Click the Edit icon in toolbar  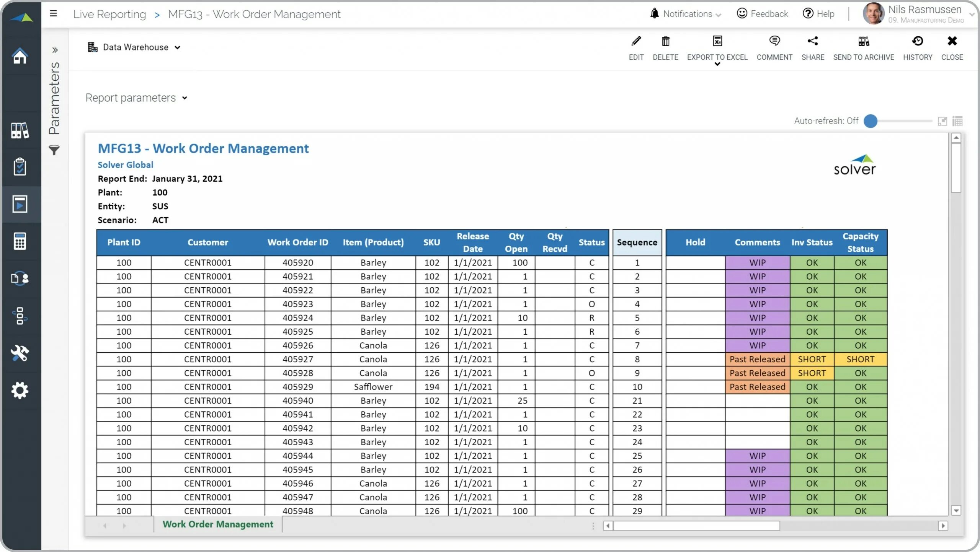(635, 41)
